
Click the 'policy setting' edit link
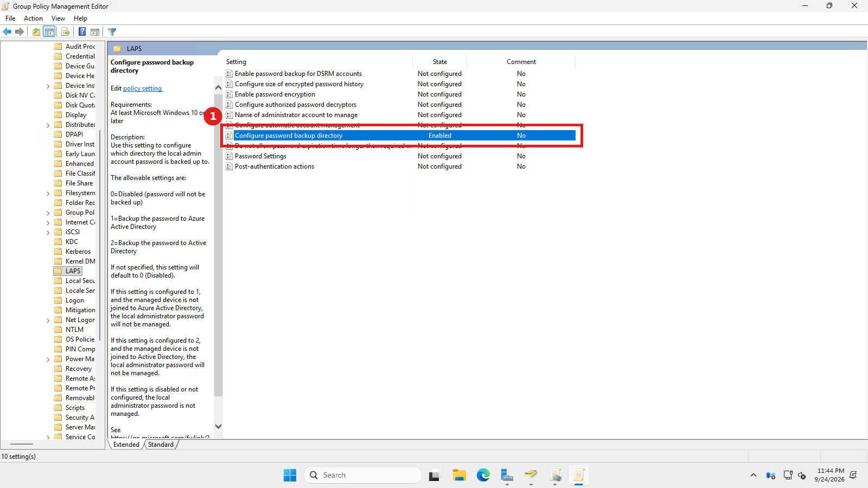click(x=143, y=88)
